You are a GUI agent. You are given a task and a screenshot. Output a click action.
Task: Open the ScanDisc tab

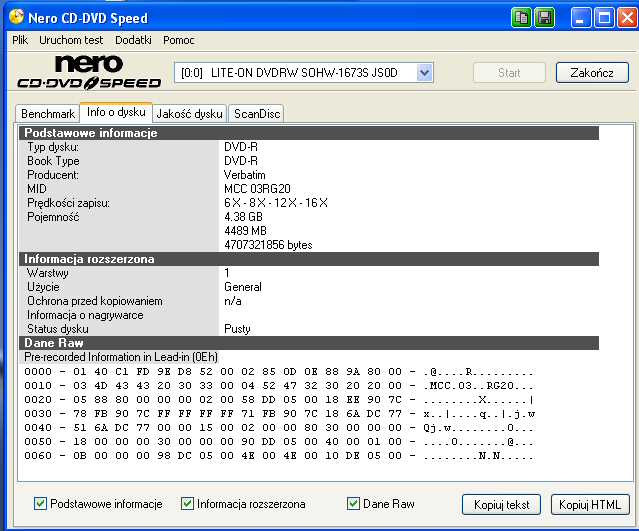[x=257, y=114]
